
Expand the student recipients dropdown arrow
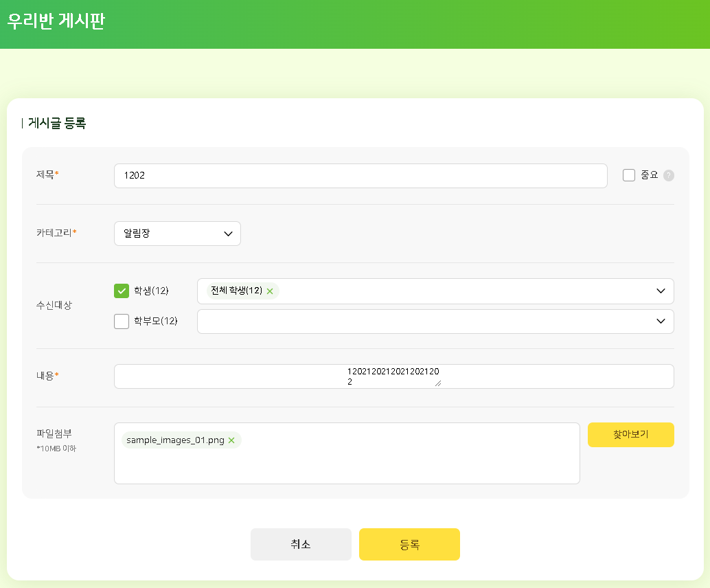click(x=661, y=291)
